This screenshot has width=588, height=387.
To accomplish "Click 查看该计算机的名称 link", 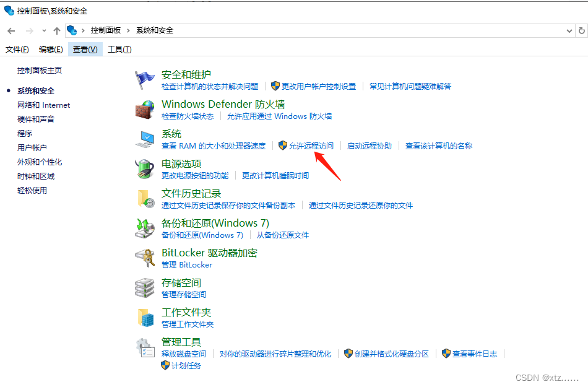I will pos(439,146).
